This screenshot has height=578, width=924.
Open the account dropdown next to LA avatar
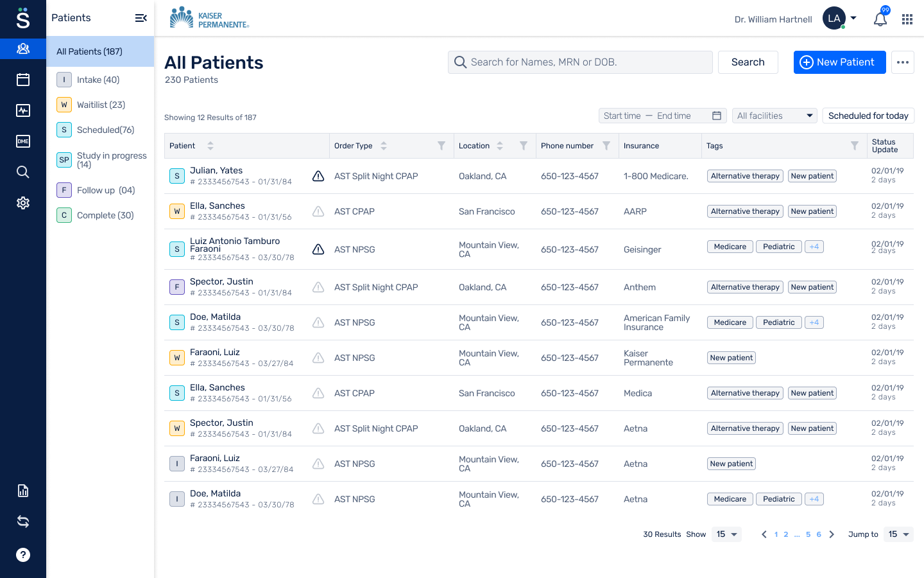[853, 19]
